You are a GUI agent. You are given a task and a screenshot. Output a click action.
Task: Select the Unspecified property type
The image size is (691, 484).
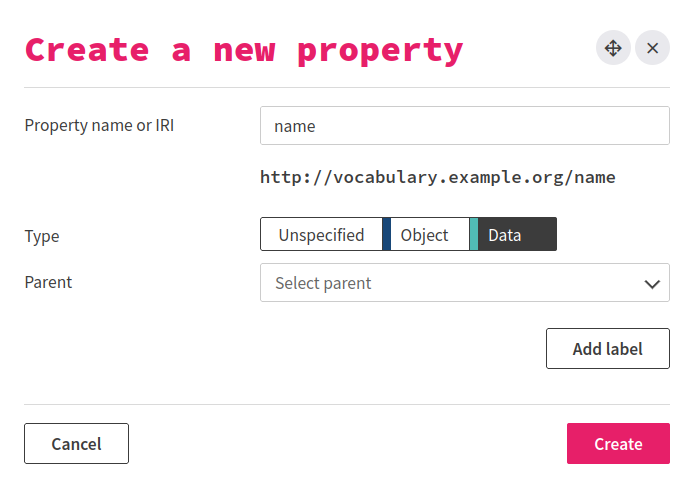tap(321, 235)
